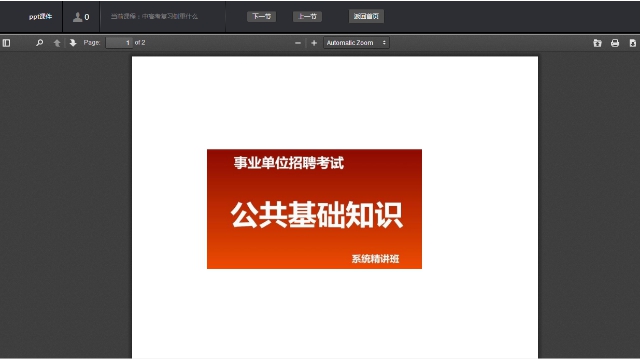This screenshot has height=360, width=641.
Task: Download the PDF with download icon
Action: click(x=632, y=43)
